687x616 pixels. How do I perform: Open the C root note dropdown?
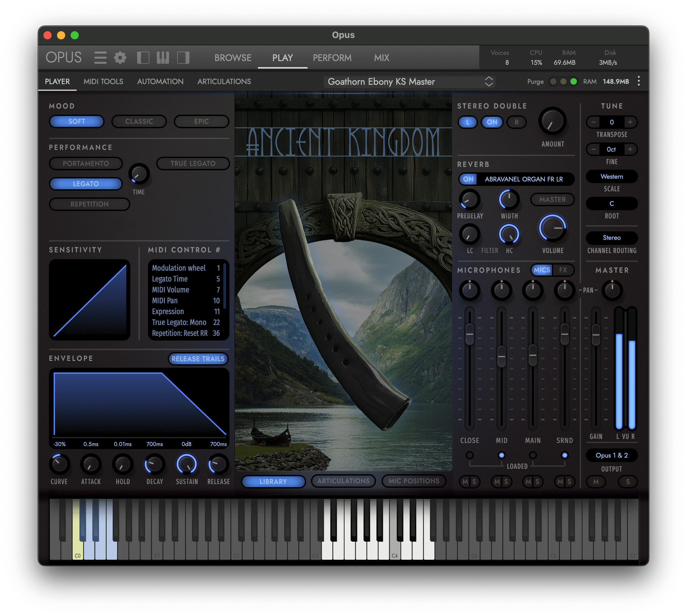[x=612, y=204]
